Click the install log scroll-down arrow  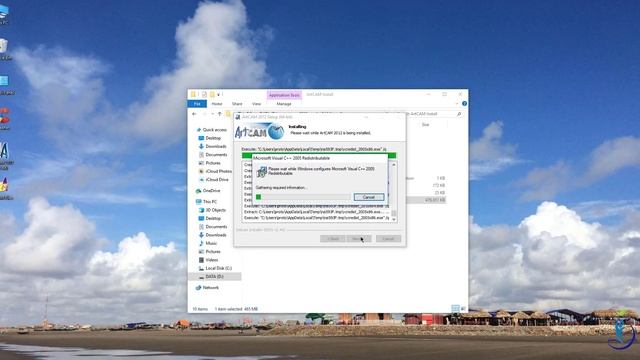[x=394, y=219]
